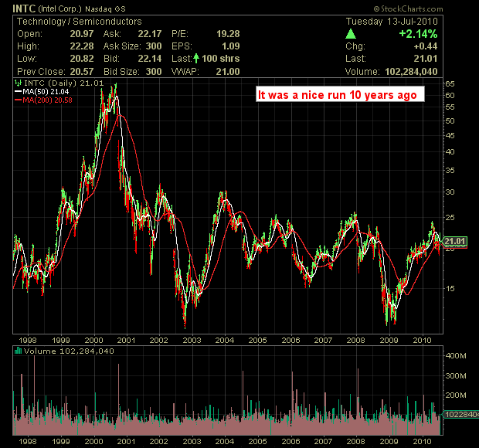This screenshot has height=448, width=479.
Task: Click 2009 on the price chart time axis
Action: 389,340
